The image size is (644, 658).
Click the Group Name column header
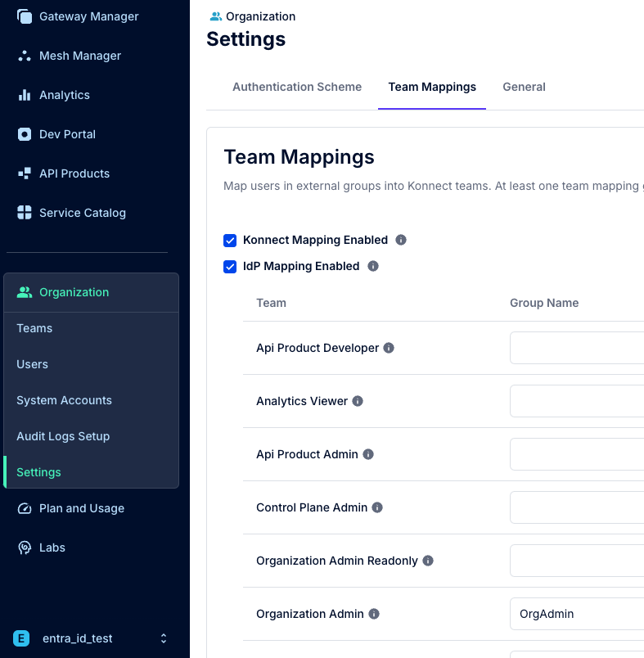[544, 303]
